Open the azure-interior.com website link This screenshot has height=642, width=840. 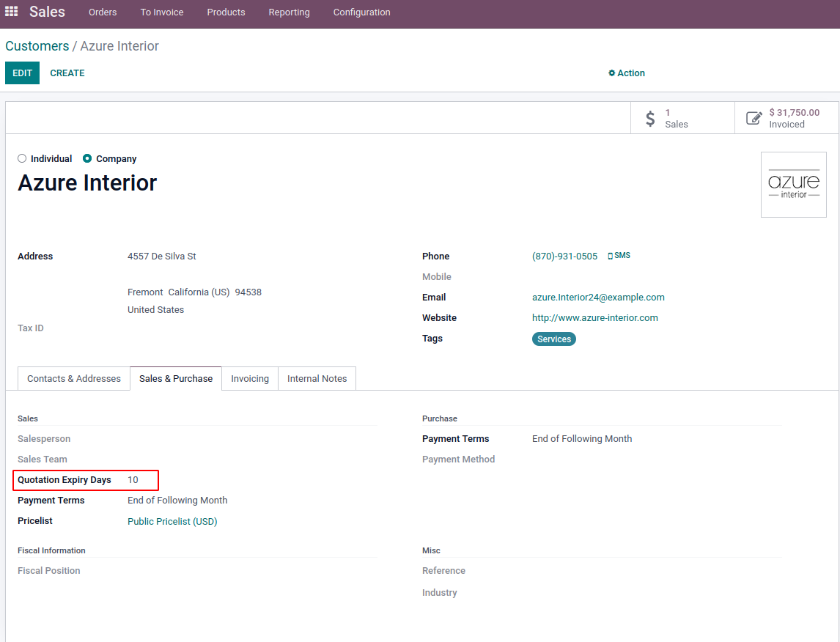[x=594, y=317]
